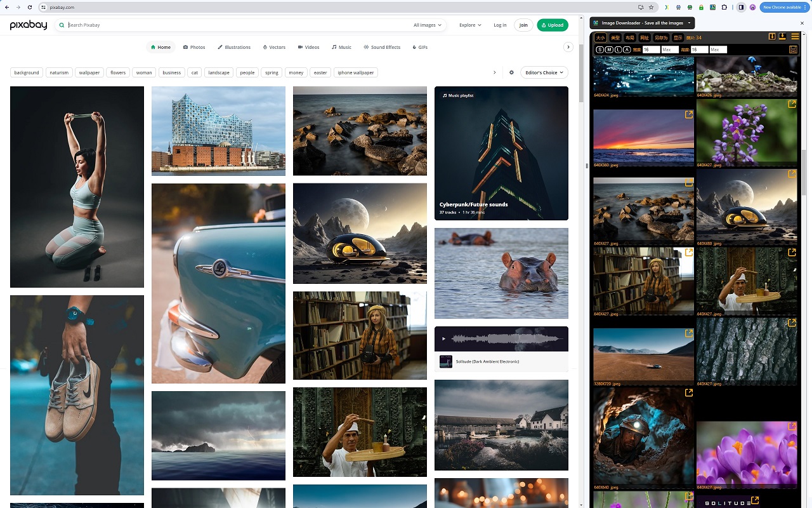Show more tags with chevron arrow

click(x=495, y=72)
